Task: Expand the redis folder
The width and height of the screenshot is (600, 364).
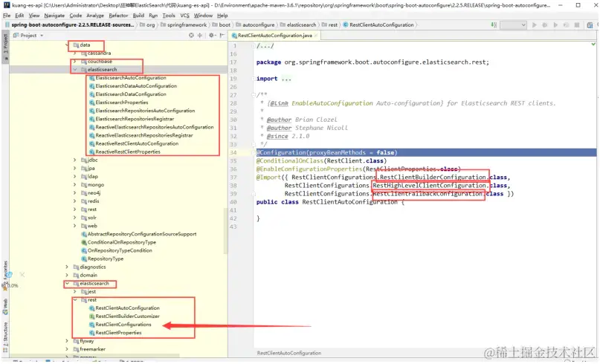Action: [74, 201]
